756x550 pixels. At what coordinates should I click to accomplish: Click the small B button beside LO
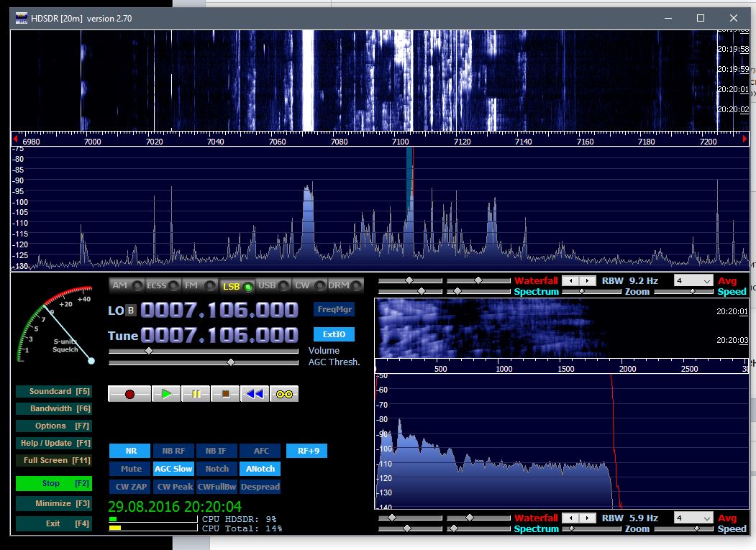(131, 311)
